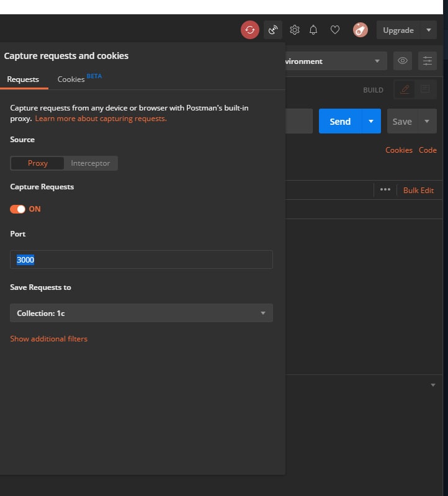Click the environment quick look eye icon

pos(403,61)
